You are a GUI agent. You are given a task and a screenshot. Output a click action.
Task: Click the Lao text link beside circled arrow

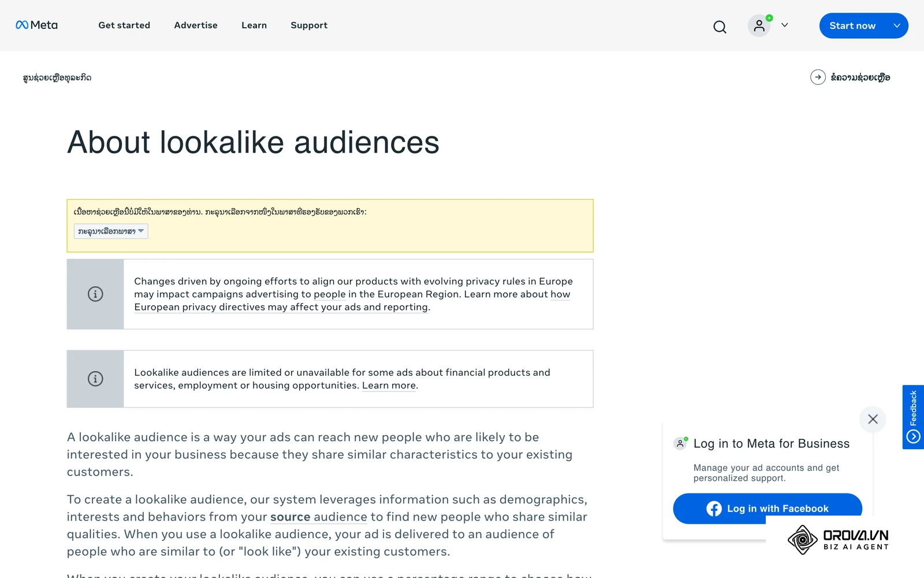tap(860, 77)
